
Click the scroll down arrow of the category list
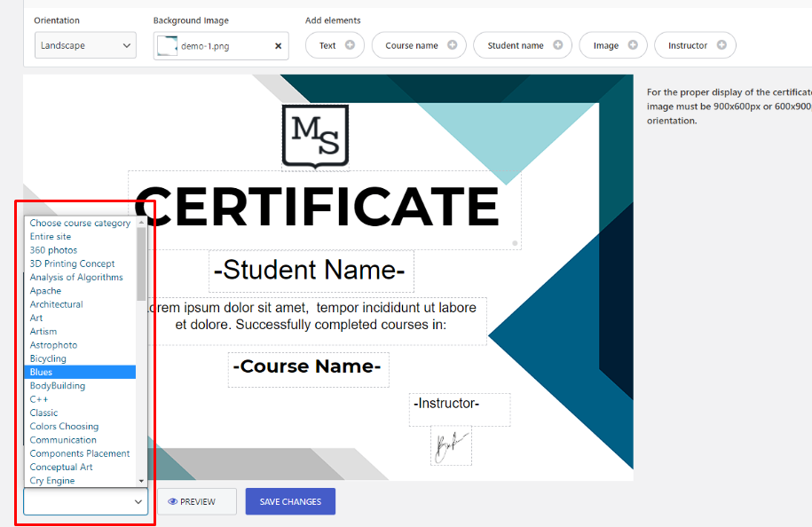click(141, 481)
